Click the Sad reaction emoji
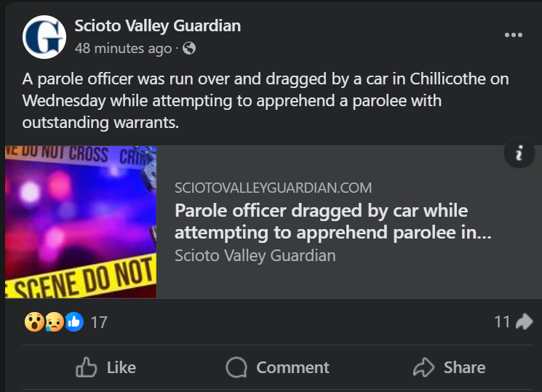 54,321
